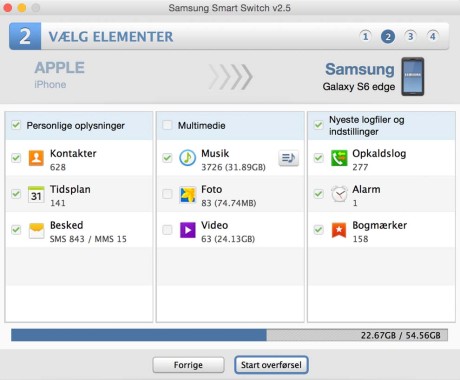The image size is (460, 380).
Task: Click the Galaxy S6 edge label
Action: pyautogui.click(x=359, y=87)
